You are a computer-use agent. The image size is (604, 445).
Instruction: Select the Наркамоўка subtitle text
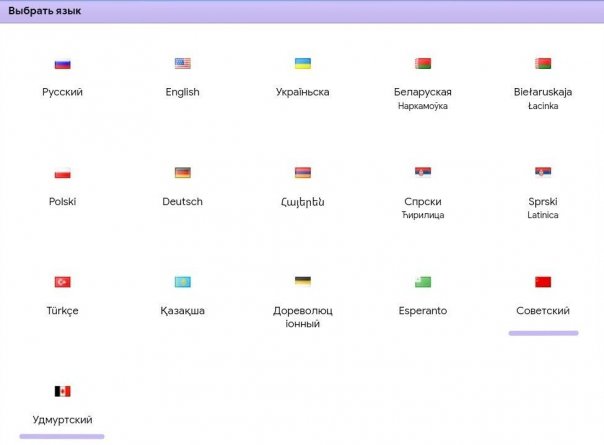click(423, 106)
